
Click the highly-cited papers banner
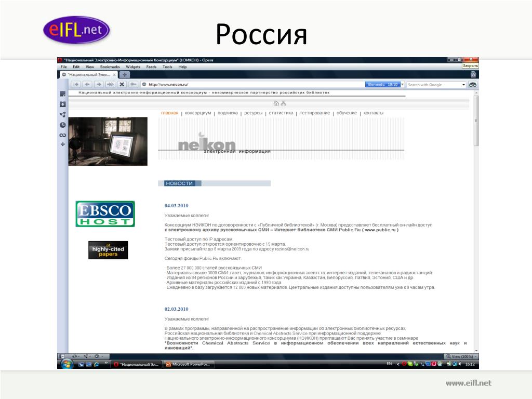[x=108, y=250]
